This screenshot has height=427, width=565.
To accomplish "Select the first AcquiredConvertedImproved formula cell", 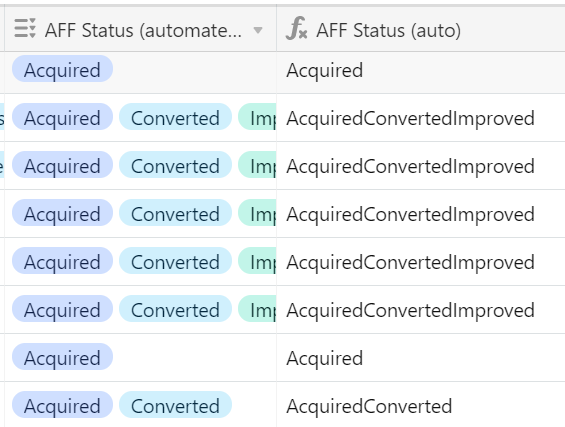I will [x=421, y=117].
